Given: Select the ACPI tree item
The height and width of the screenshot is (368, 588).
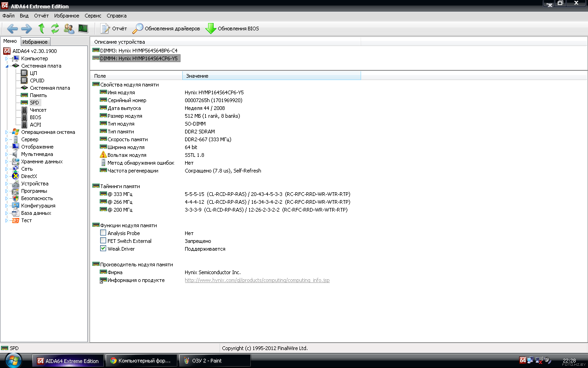Looking at the screenshot, I should coord(35,125).
